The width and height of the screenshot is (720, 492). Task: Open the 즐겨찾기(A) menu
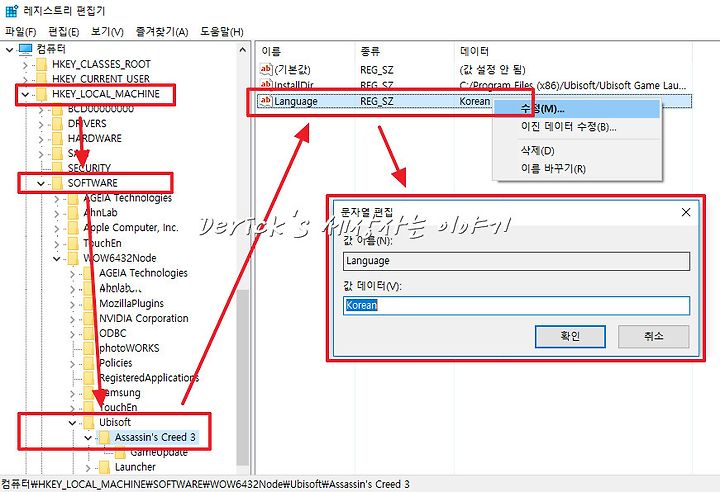(162, 32)
